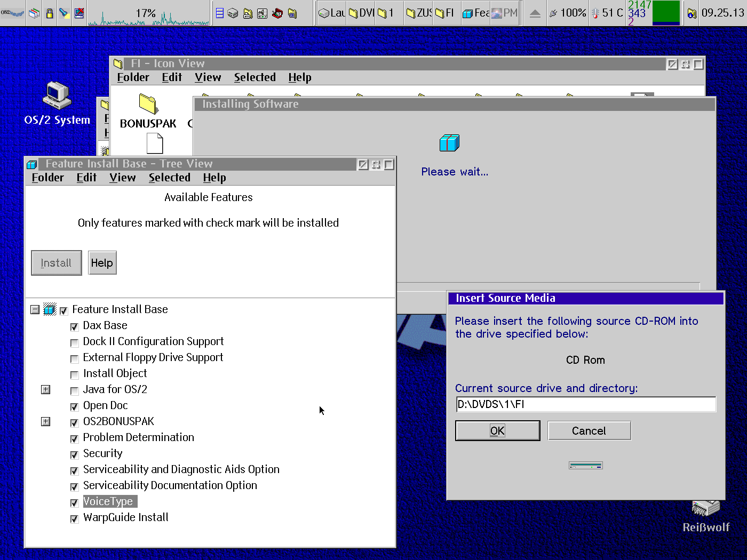Open Edit menu in Feature Install Base window
Image resolution: width=747 pixels, height=560 pixels.
[86, 178]
